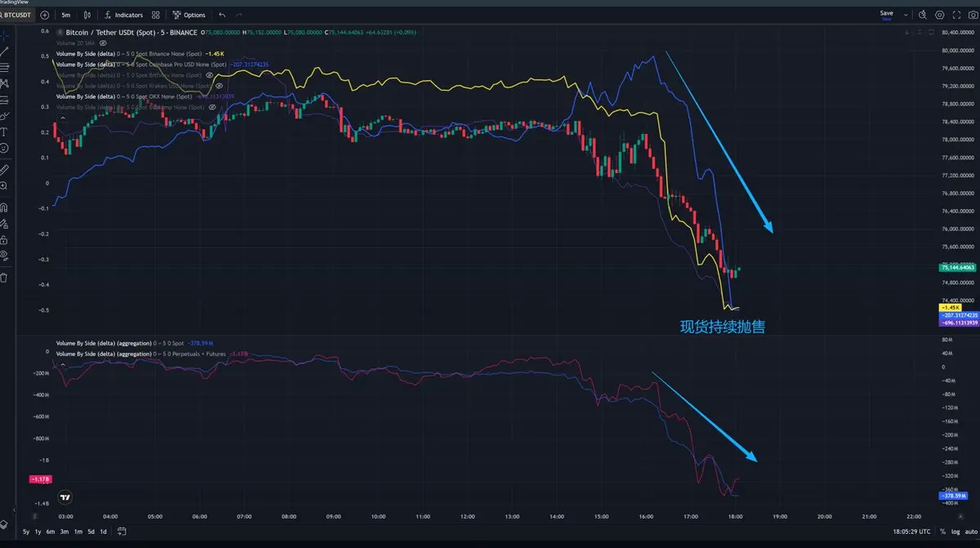The image size is (980, 548).
Task: Click the add symbol plus icon
Action: click(44, 15)
